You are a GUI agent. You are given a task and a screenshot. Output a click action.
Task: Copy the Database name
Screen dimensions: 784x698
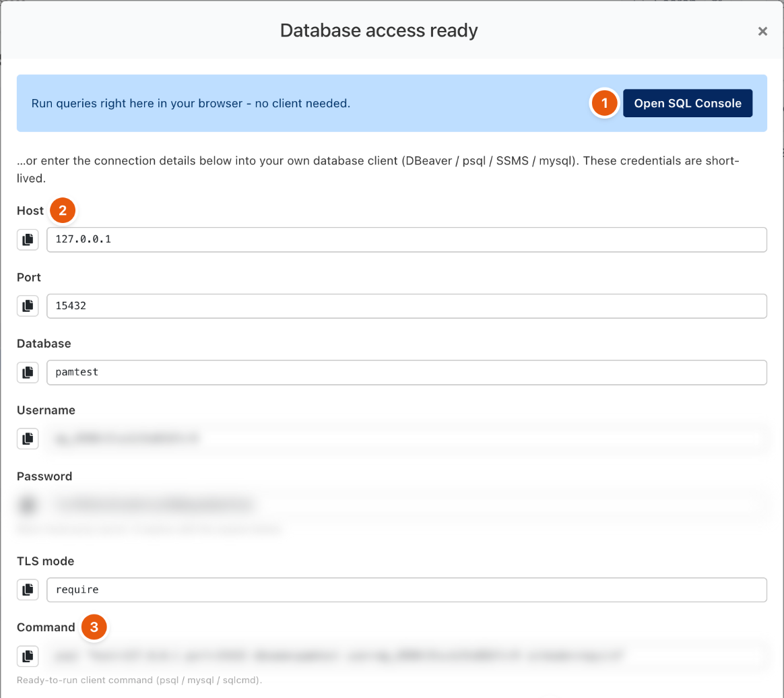click(28, 373)
